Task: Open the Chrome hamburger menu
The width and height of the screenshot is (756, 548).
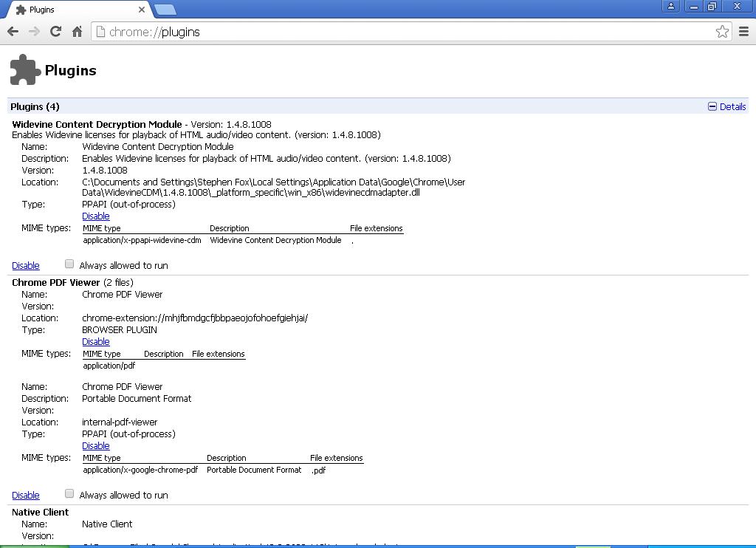Action: pos(744,32)
